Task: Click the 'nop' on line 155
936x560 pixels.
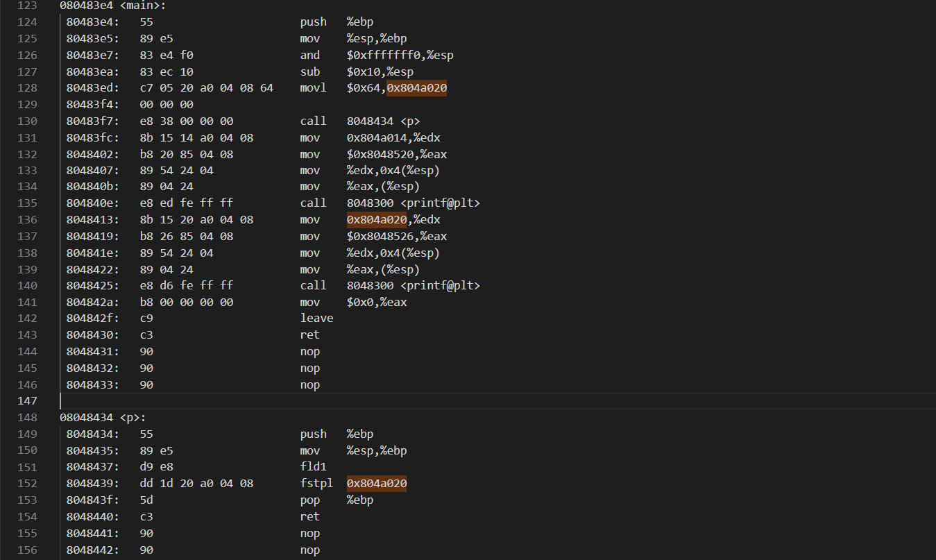Action: click(310, 534)
